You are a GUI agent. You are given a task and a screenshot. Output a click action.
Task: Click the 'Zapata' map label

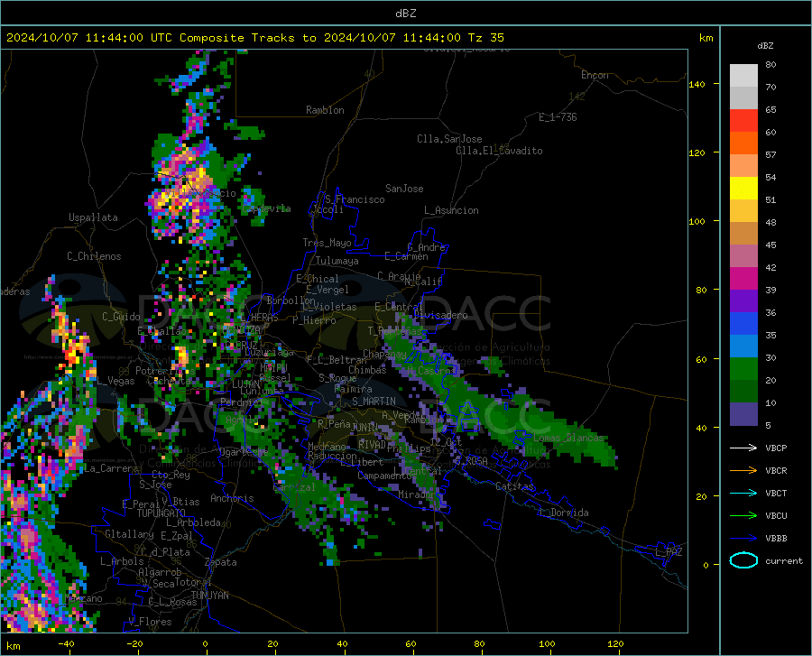221,562
